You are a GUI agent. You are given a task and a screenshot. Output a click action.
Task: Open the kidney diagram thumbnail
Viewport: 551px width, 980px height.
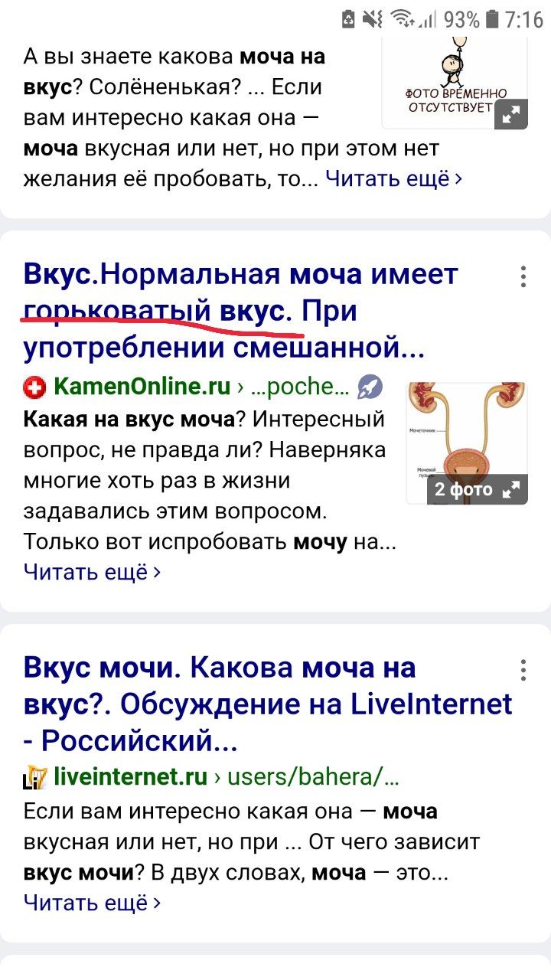pos(467,443)
